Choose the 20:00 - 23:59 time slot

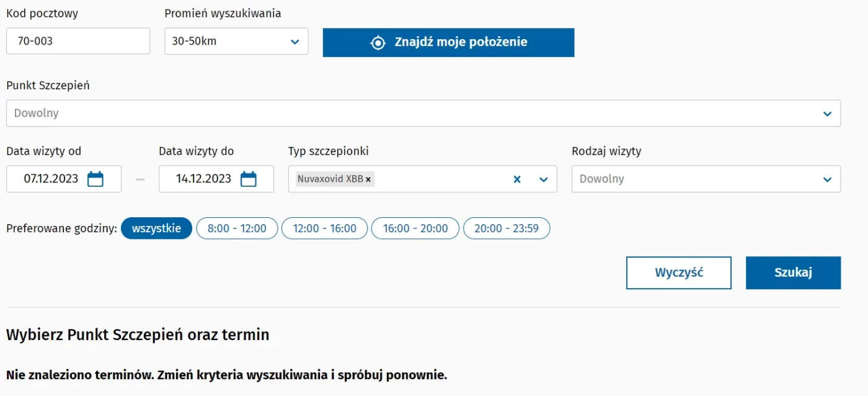coord(507,228)
